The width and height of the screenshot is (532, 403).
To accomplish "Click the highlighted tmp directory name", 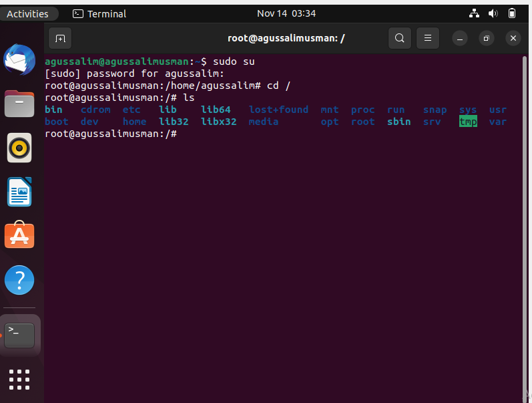I will coord(468,122).
